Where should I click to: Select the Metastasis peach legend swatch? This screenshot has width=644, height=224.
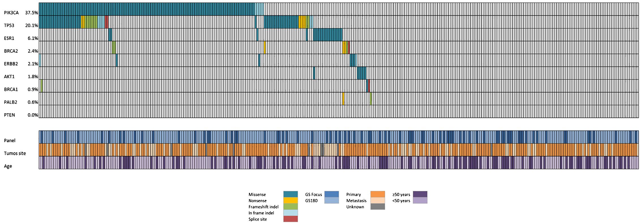click(x=378, y=200)
